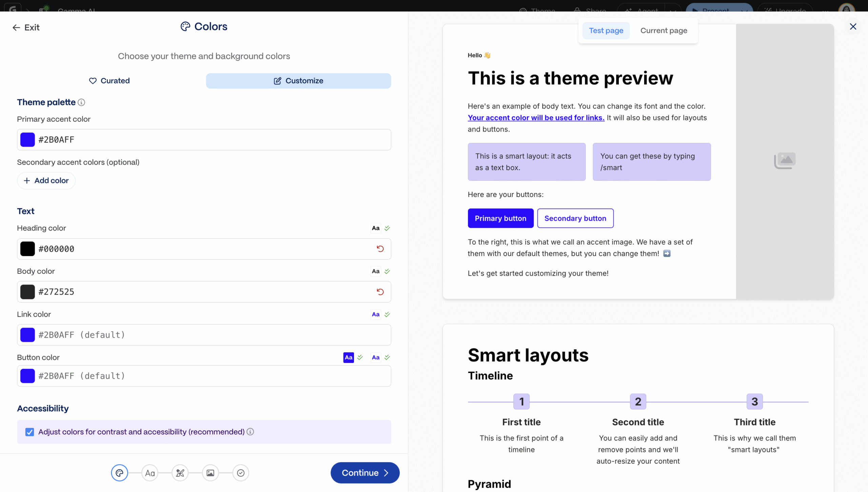Select timeline marker 2
Viewport: 868px width, 492px height.
(x=638, y=402)
